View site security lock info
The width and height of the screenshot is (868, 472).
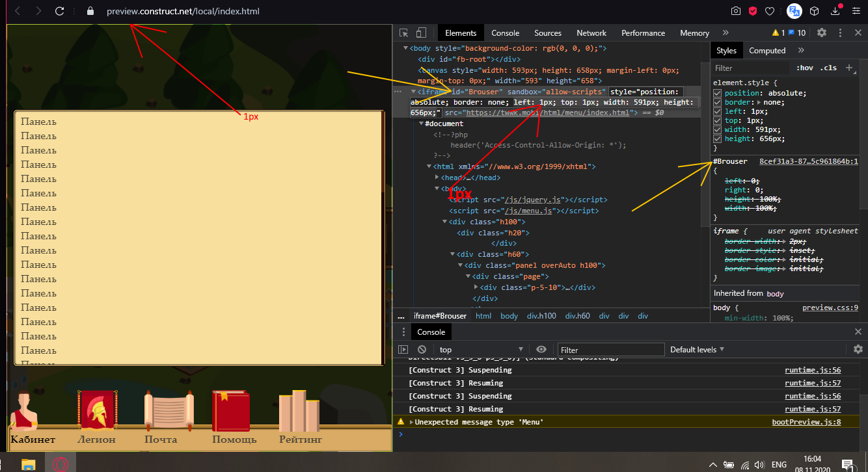[x=90, y=11]
